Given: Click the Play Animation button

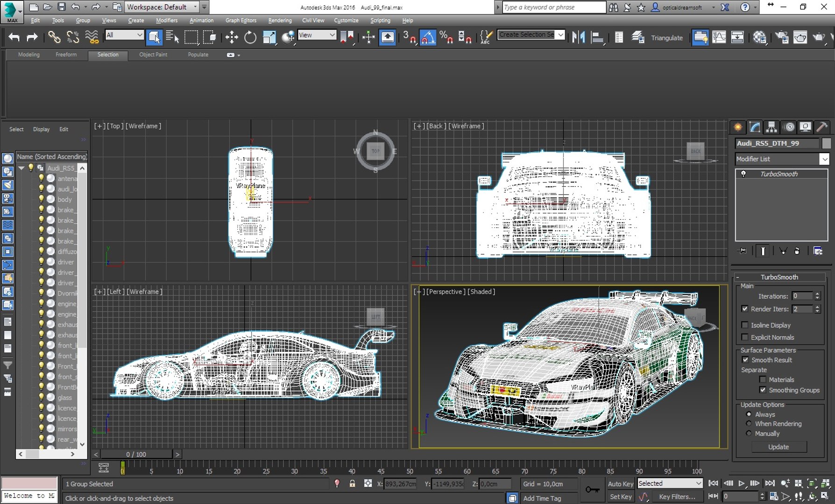Looking at the screenshot, I should [x=742, y=483].
